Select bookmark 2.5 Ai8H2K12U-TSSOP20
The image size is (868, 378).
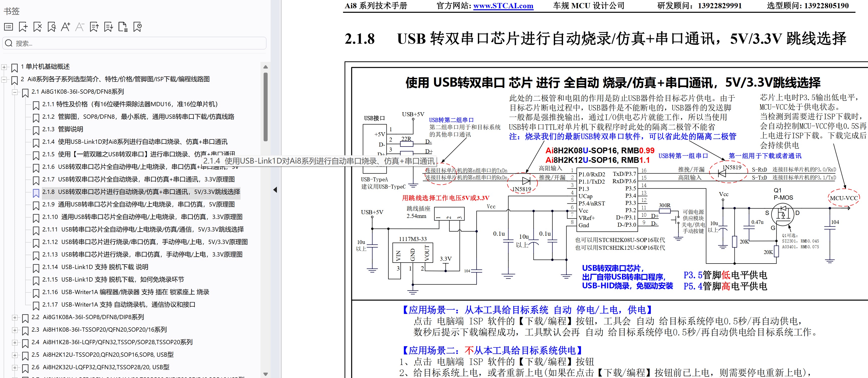tap(102, 354)
